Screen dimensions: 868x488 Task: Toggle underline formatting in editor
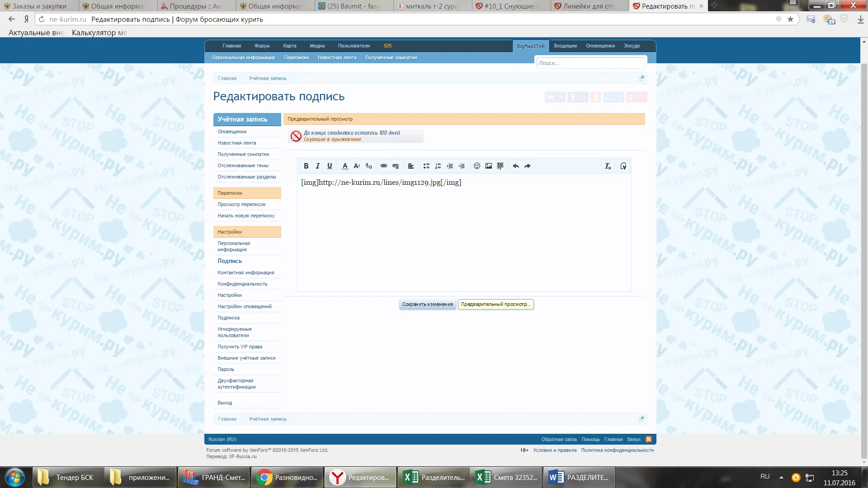pyautogui.click(x=330, y=166)
